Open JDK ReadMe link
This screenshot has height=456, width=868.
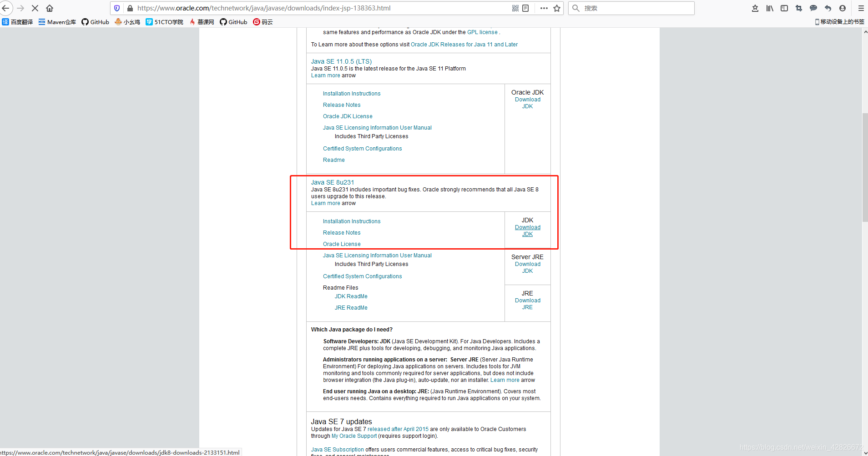pyautogui.click(x=351, y=296)
